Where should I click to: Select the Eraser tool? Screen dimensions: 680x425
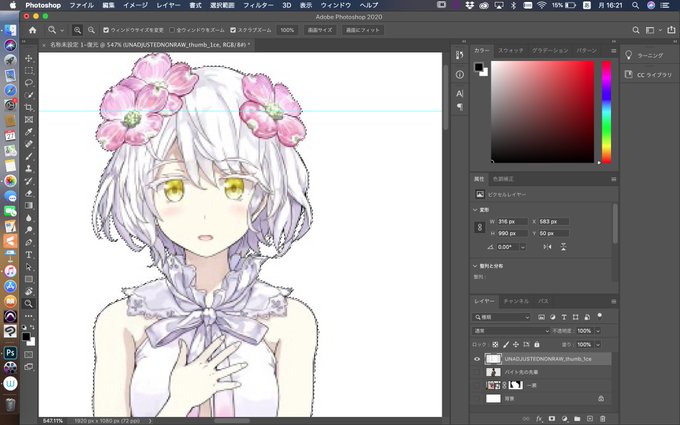(x=29, y=193)
